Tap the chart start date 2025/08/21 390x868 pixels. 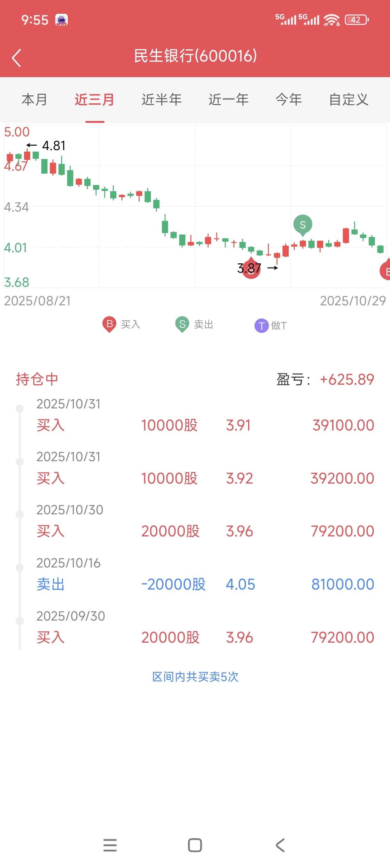pyautogui.click(x=37, y=301)
